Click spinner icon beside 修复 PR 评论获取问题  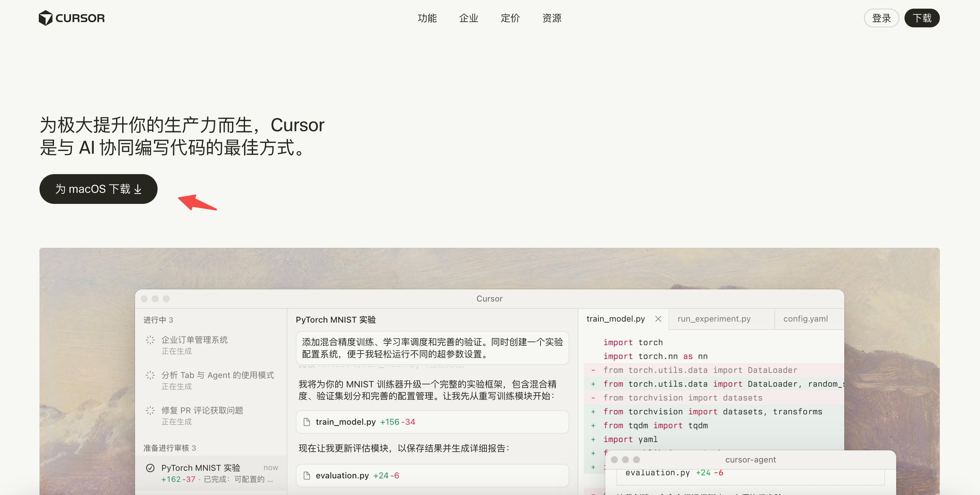150,411
